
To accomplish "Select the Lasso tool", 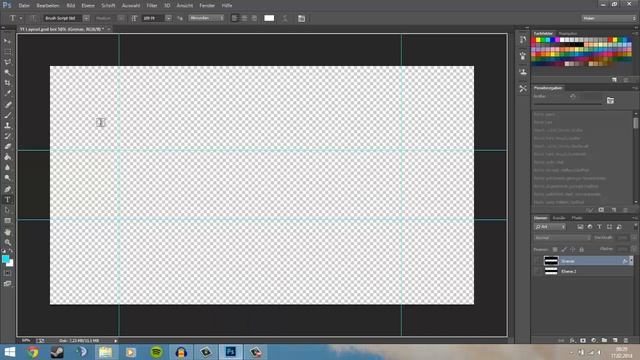I will (7, 62).
